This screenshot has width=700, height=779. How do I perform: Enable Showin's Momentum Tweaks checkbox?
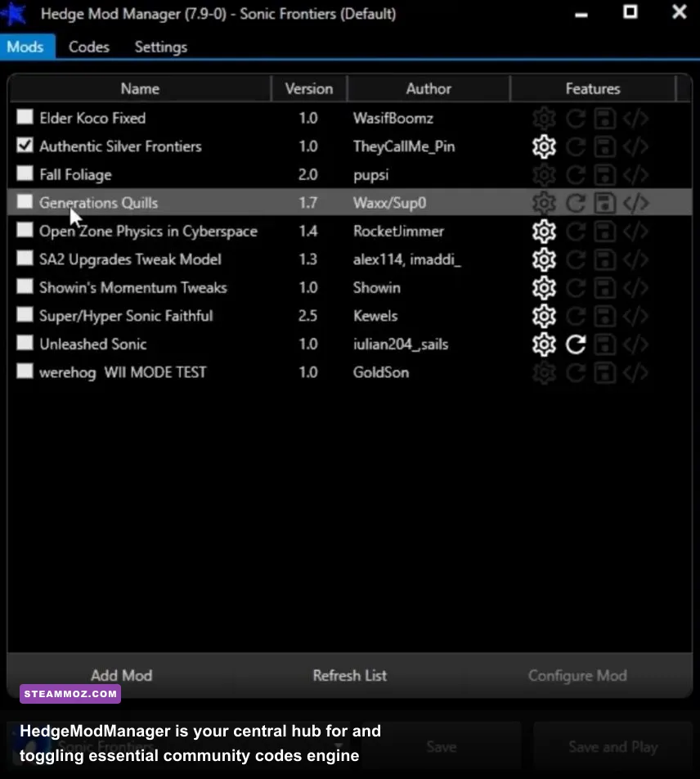coord(25,286)
